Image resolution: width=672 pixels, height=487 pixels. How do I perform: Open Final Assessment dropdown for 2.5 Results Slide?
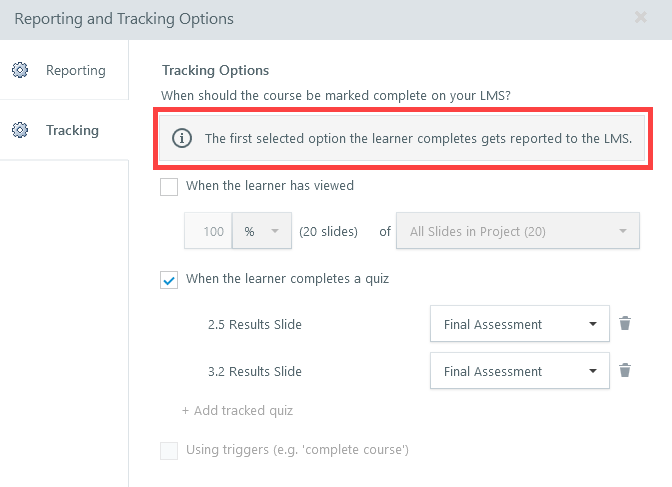click(519, 324)
